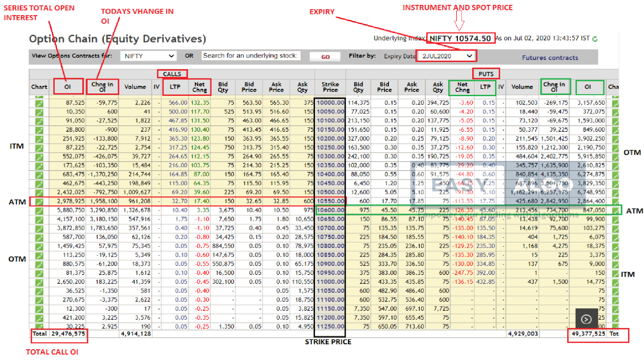The width and height of the screenshot is (644, 362).
Task: Click calls LTP 164.85 value
Action: coord(178,174)
